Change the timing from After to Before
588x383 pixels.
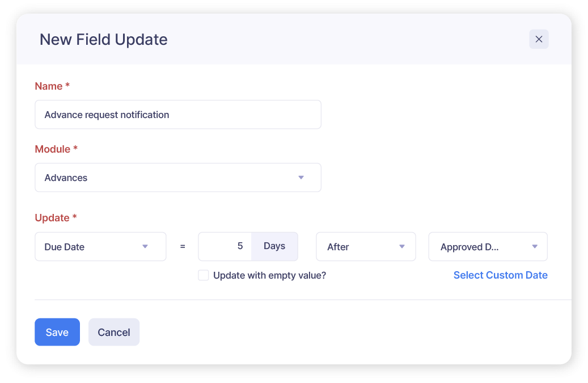coord(366,246)
